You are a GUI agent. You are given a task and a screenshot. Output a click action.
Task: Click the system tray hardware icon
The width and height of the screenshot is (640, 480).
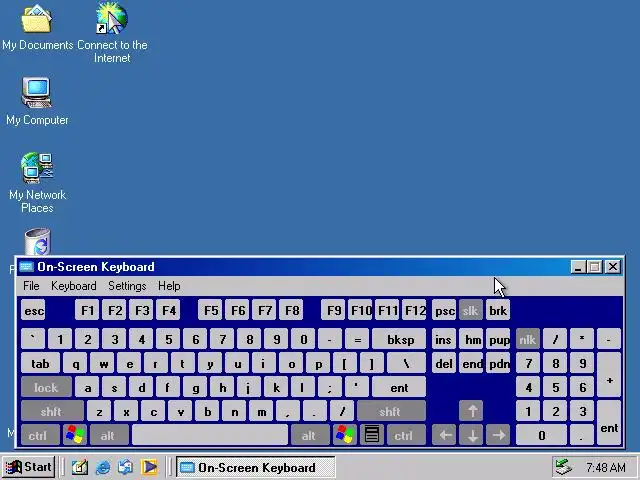(564, 467)
